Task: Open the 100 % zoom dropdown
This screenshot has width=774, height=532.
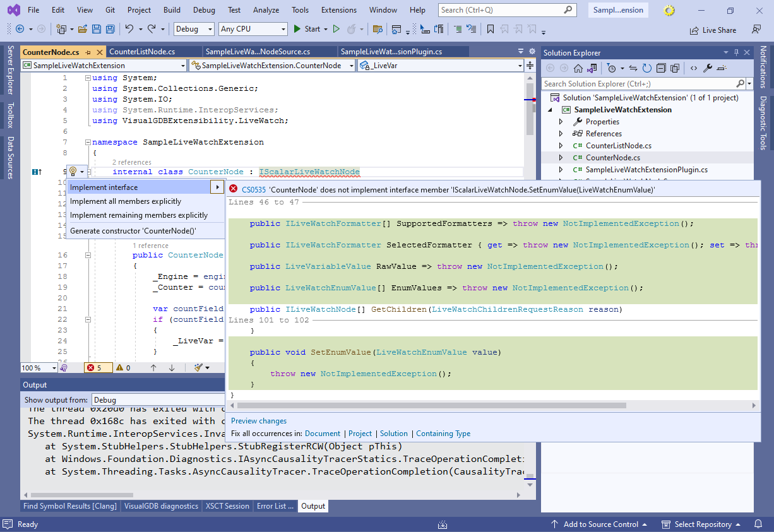Action: click(x=39, y=367)
